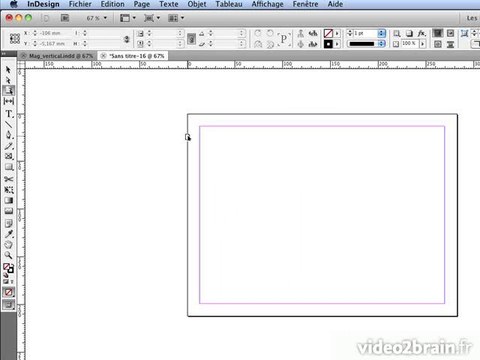Click the screen mode button at toolbox bottom
The image size is (480, 360).
tap(8, 304)
